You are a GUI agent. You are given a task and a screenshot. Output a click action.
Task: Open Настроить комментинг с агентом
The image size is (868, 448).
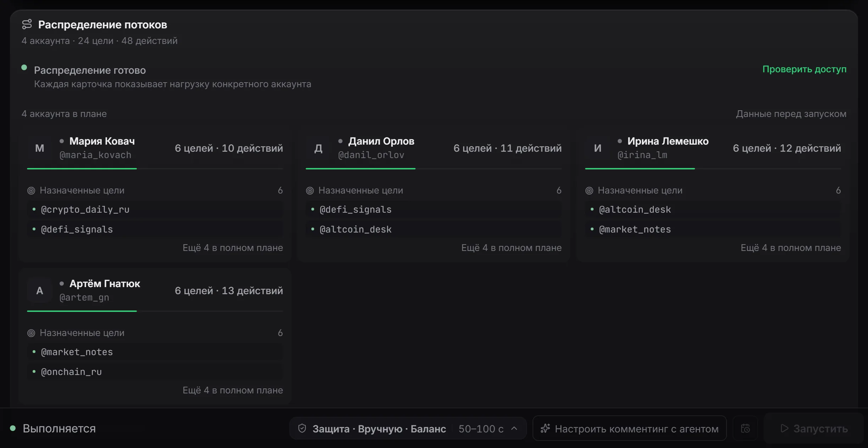pos(629,429)
